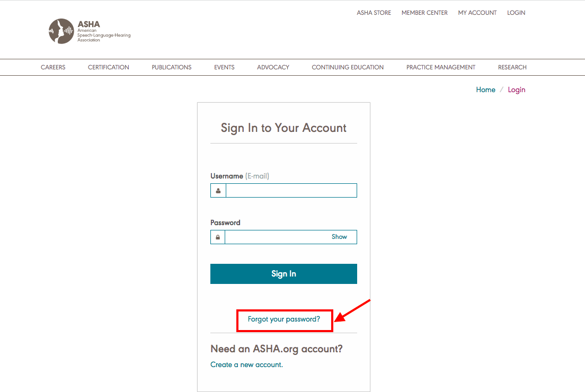The height and width of the screenshot is (392, 585).
Task: Open the ASHA Store link
Action: pyautogui.click(x=374, y=13)
